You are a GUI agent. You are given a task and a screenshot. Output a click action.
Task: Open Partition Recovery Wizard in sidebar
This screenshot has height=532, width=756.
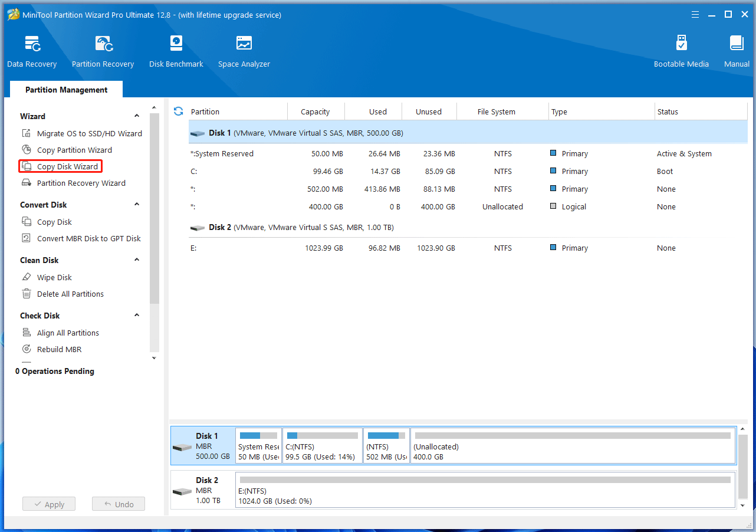pyautogui.click(x=74, y=183)
